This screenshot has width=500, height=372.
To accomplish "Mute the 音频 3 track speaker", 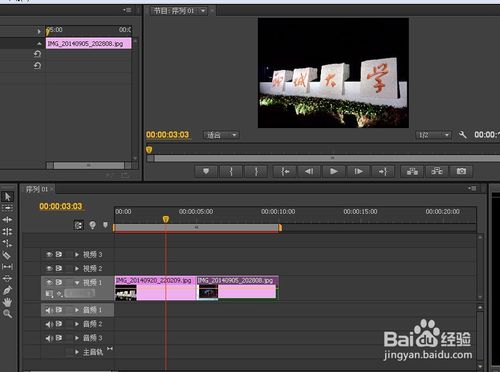I will pos(49,338).
